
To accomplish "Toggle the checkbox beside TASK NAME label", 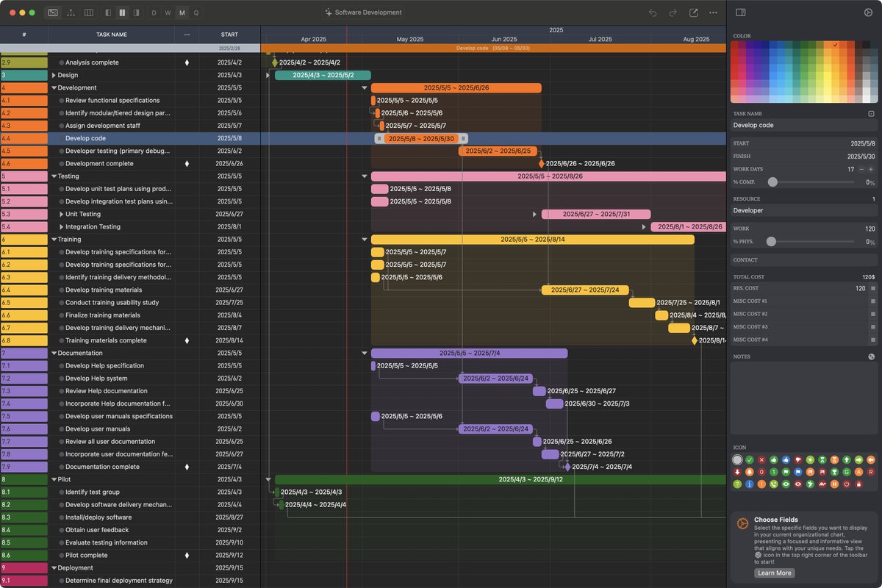I will coord(871,114).
